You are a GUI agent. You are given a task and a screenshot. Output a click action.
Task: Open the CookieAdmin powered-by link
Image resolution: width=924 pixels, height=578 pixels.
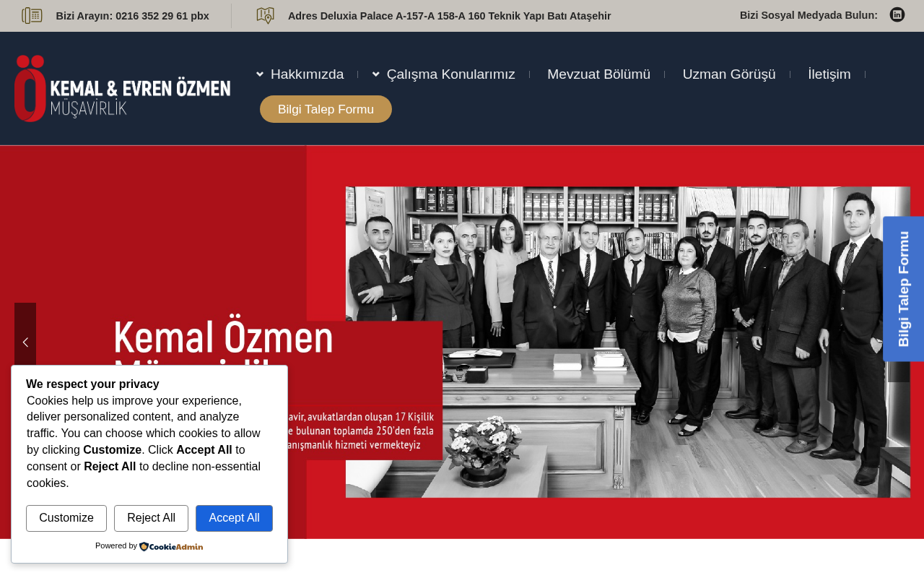click(171, 546)
